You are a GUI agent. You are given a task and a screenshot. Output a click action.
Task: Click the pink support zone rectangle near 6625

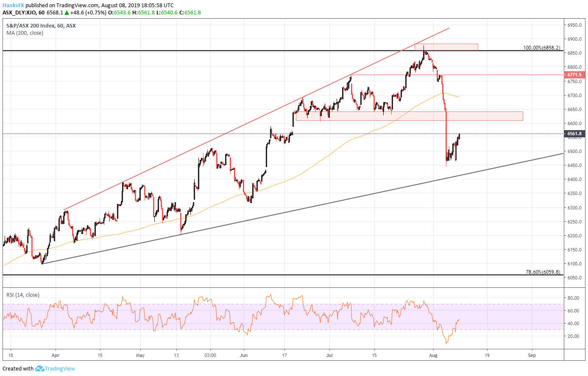coord(409,116)
